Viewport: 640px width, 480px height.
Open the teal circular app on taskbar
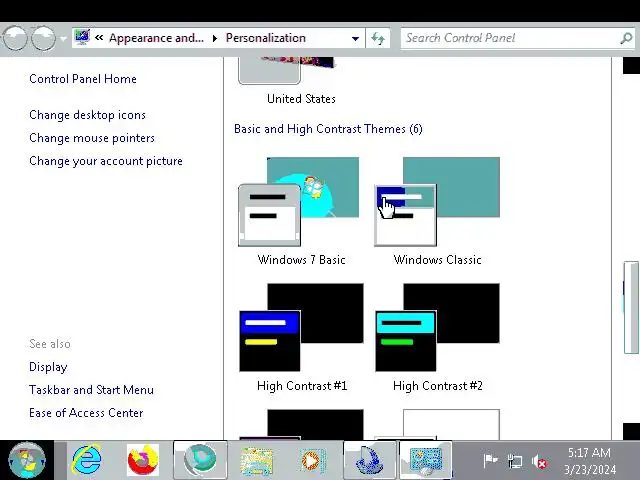[x=200, y=460]
